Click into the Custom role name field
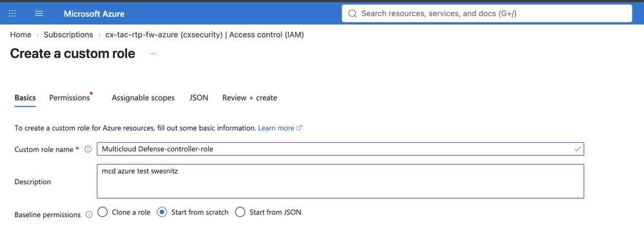Image resolution: width=644 pixels, height=242 pixels. tap(340, 149)
